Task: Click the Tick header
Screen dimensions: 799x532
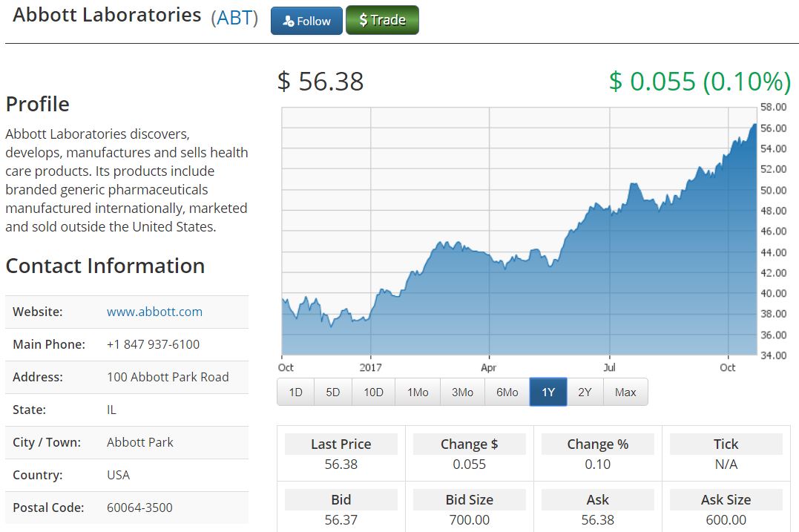Action: point(726,444)
